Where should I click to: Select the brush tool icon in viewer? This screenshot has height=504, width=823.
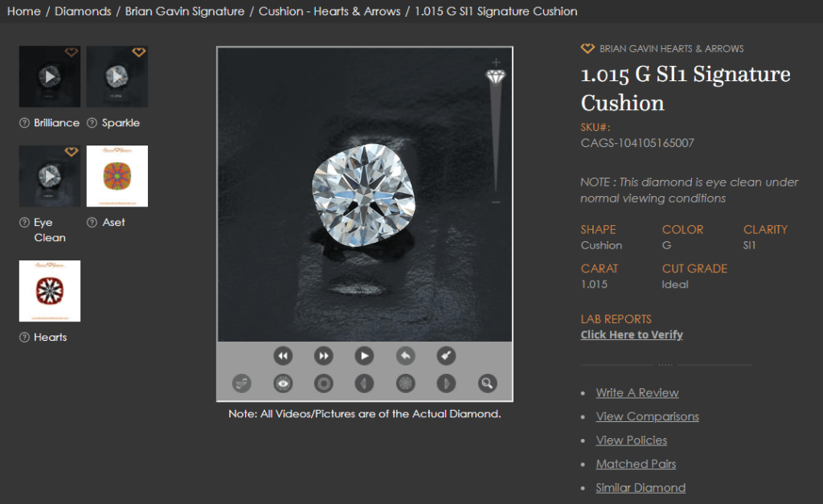coord(446,356)
